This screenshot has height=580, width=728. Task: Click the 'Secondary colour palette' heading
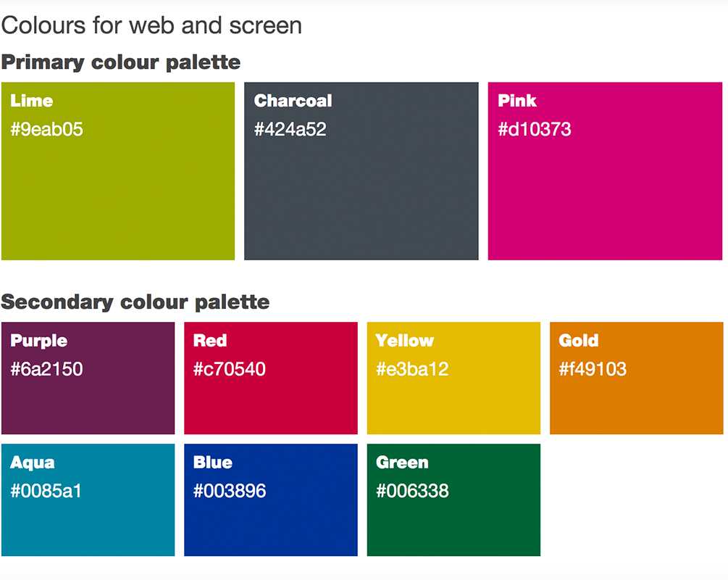(135, 302)
